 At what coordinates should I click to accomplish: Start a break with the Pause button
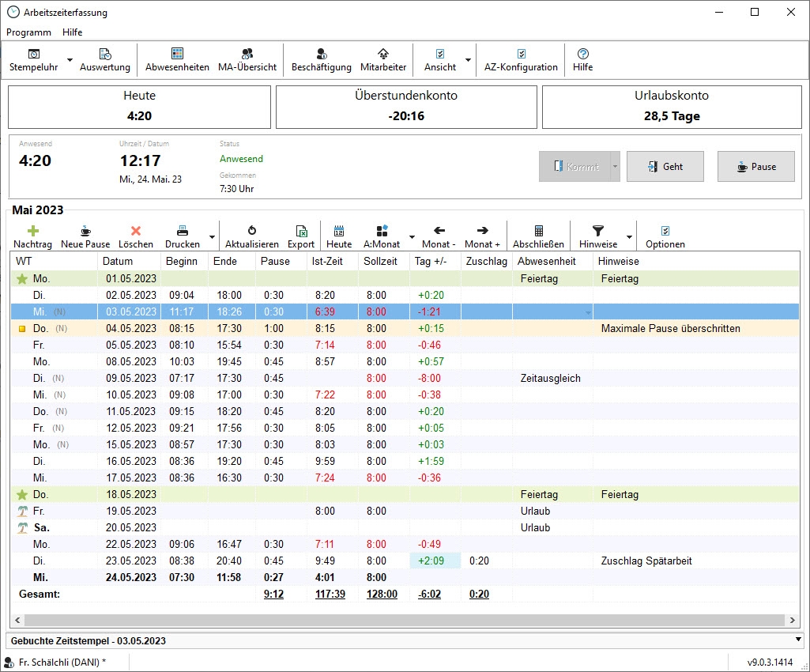click(x=755, y=167)
